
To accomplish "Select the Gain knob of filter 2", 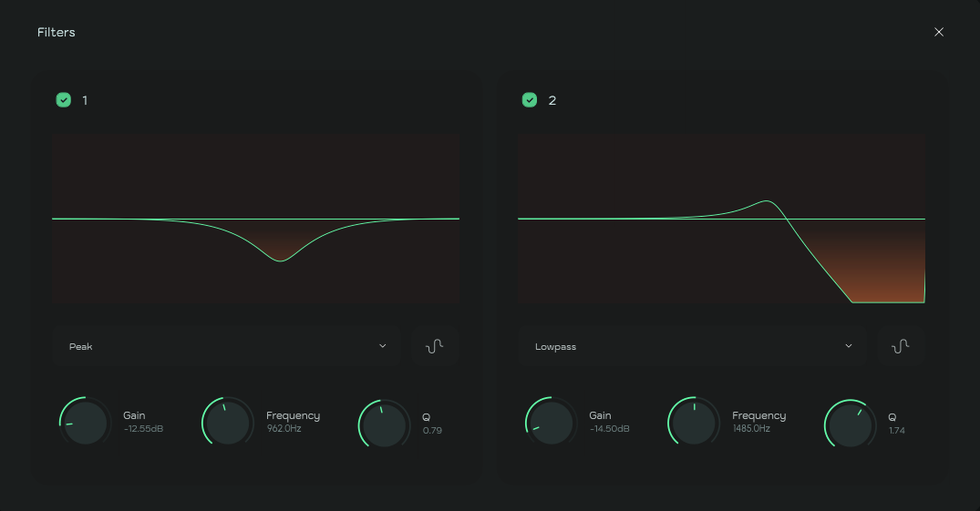I will pyautogui.click(x=552, y=423).
